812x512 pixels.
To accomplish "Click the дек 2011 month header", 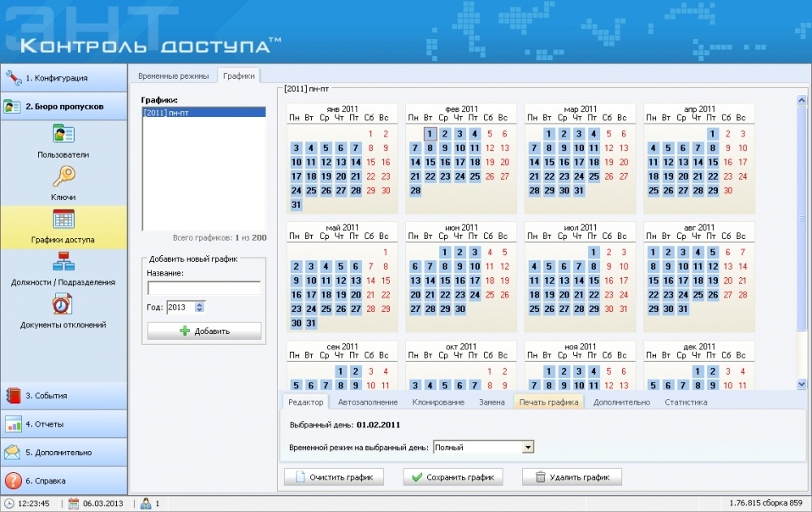I will (x=699, y=346).
